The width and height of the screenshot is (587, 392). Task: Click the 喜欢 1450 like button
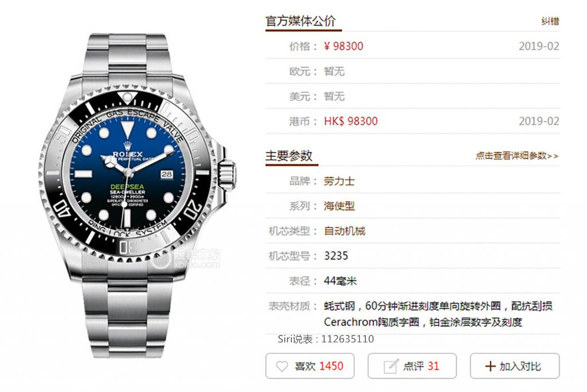point(310,366)
